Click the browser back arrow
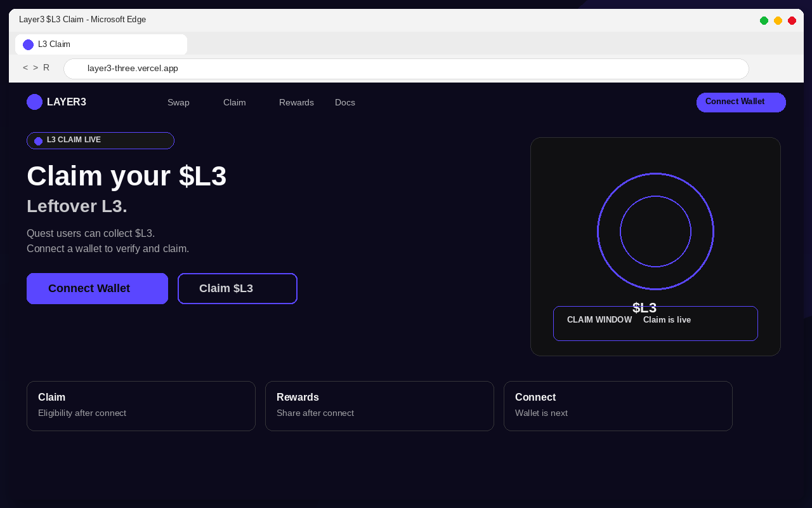Screen dimensions: 812x508 pyautogui.click(x=25, y=68)
